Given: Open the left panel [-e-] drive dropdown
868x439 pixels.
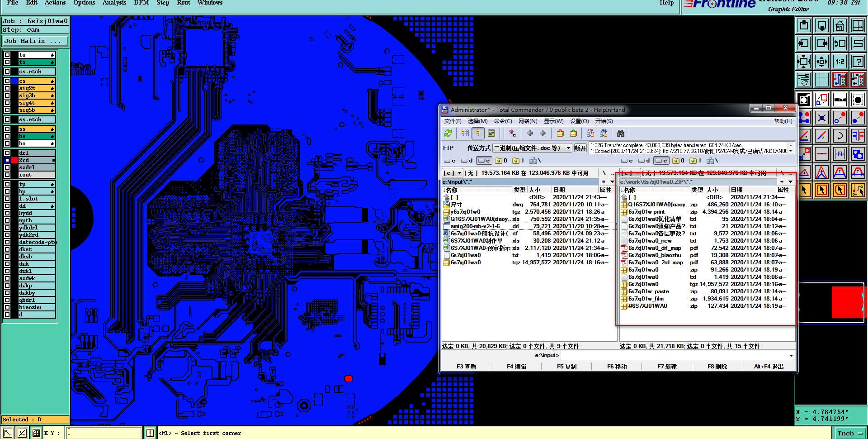Looking at the screenshot, I should pos(460,173).
